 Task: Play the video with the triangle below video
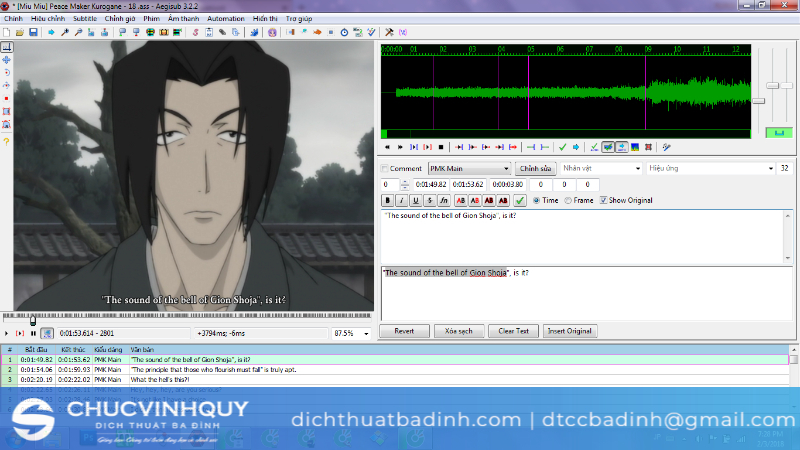pyautogui.click(x=7, y=333)
